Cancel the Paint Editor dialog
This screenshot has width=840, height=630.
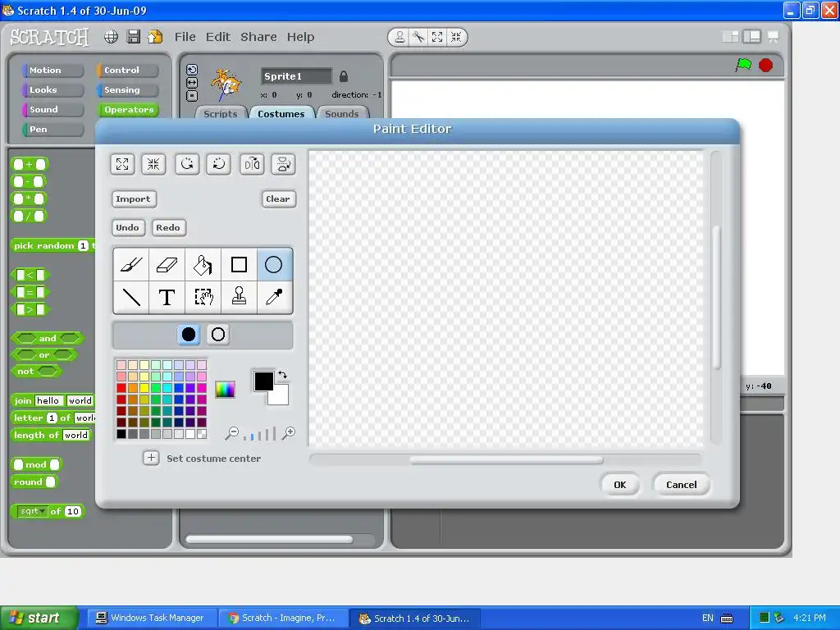(x=682, y=484)
